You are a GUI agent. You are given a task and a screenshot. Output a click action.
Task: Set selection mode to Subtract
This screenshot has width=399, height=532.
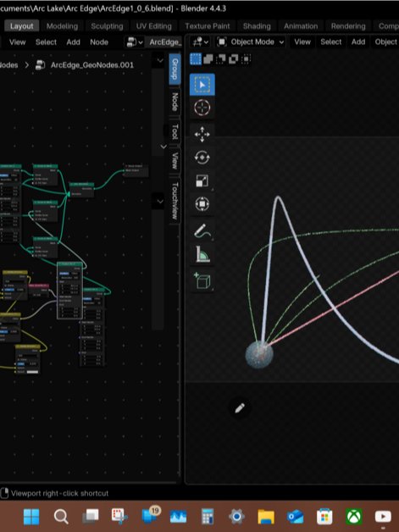(x=220, y=59)
